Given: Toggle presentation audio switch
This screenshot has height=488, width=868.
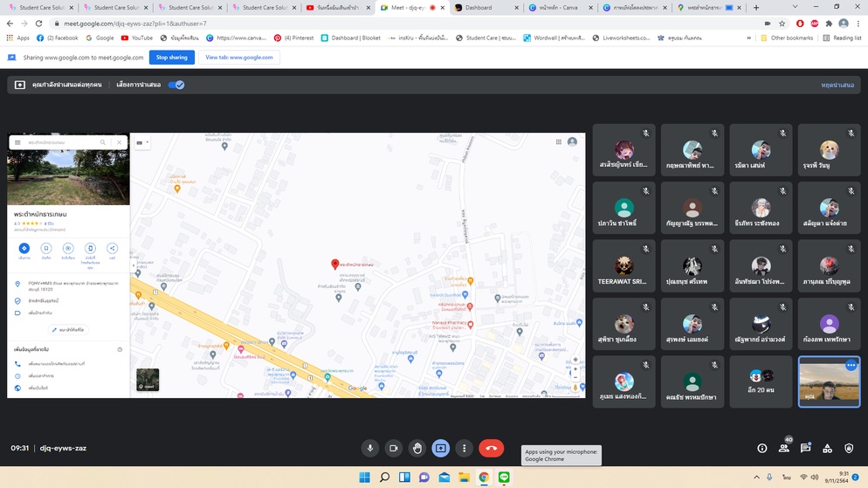Looking at the screenshot, I should click(176, 85).
